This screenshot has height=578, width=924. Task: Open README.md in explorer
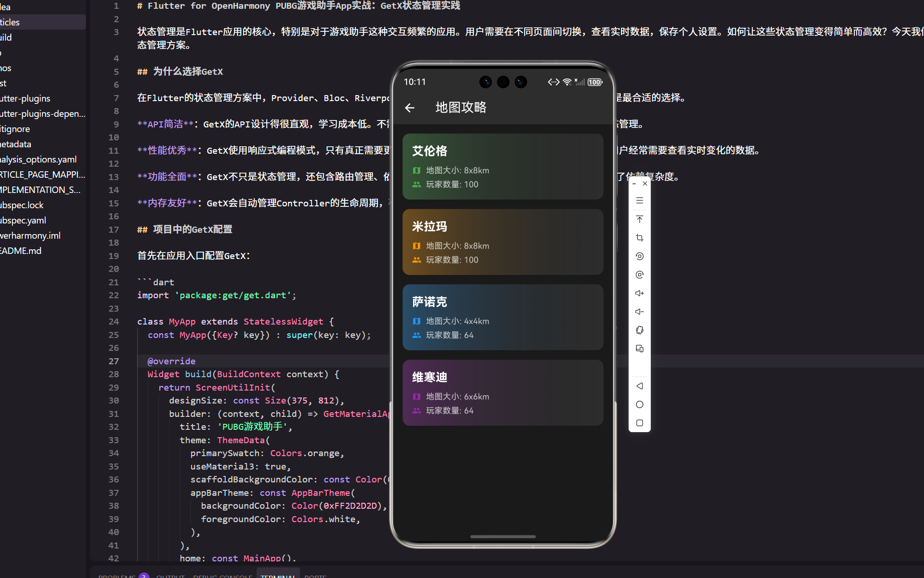coord(42,251)
